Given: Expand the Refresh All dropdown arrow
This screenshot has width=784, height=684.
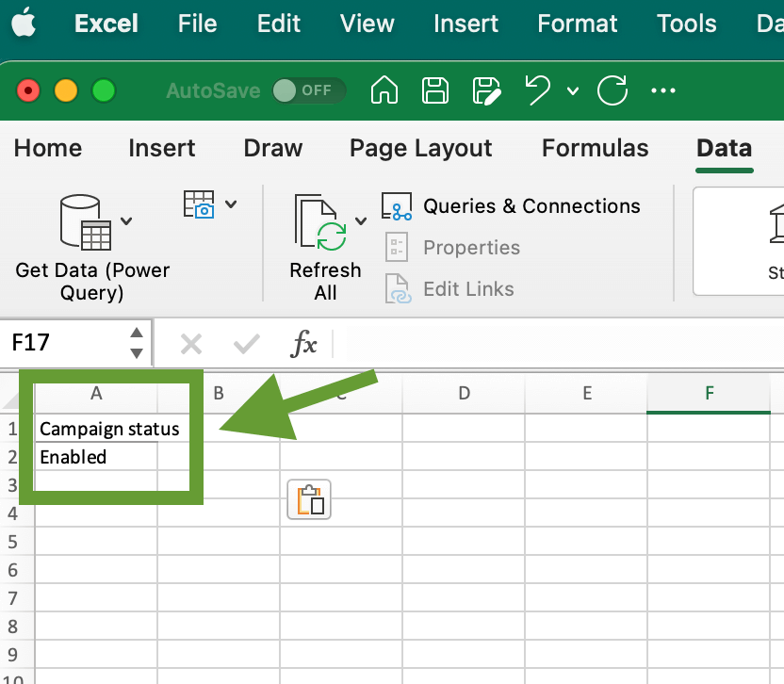Looking at the screenshot, I should 361,220.
